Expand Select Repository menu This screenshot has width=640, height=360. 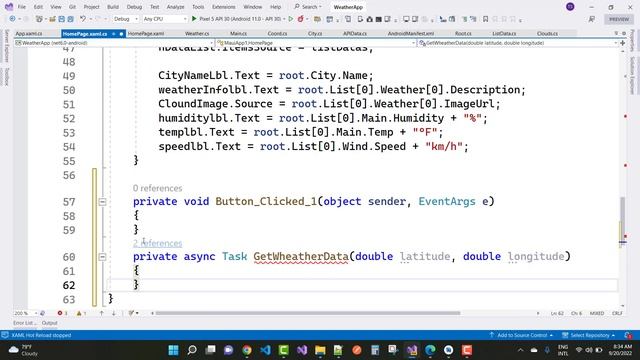point(588,335)
